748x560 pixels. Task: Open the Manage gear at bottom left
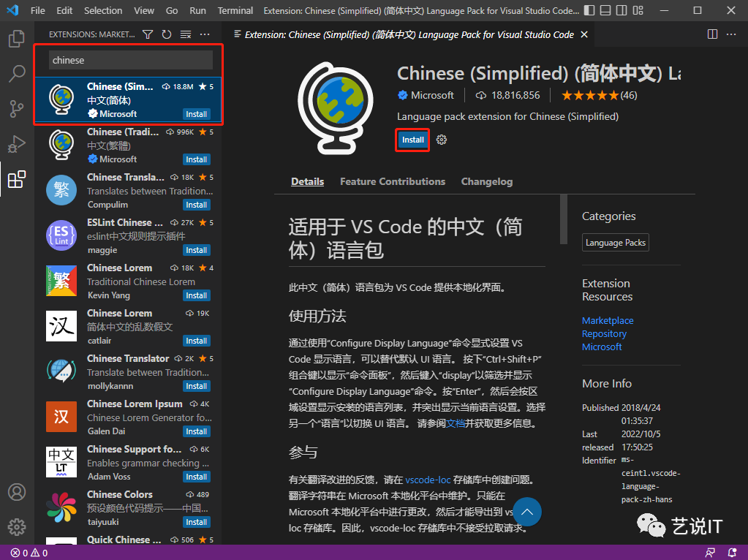[17, 526]
